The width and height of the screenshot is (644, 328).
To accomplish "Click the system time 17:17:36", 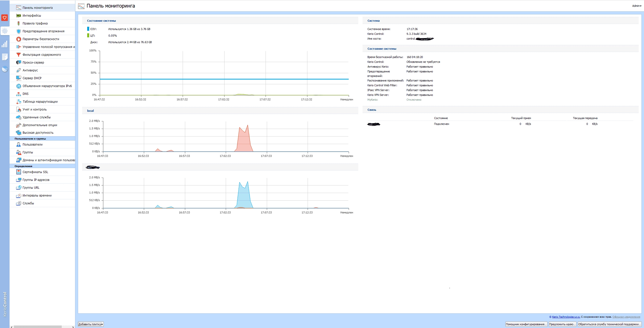I will 412,29.
